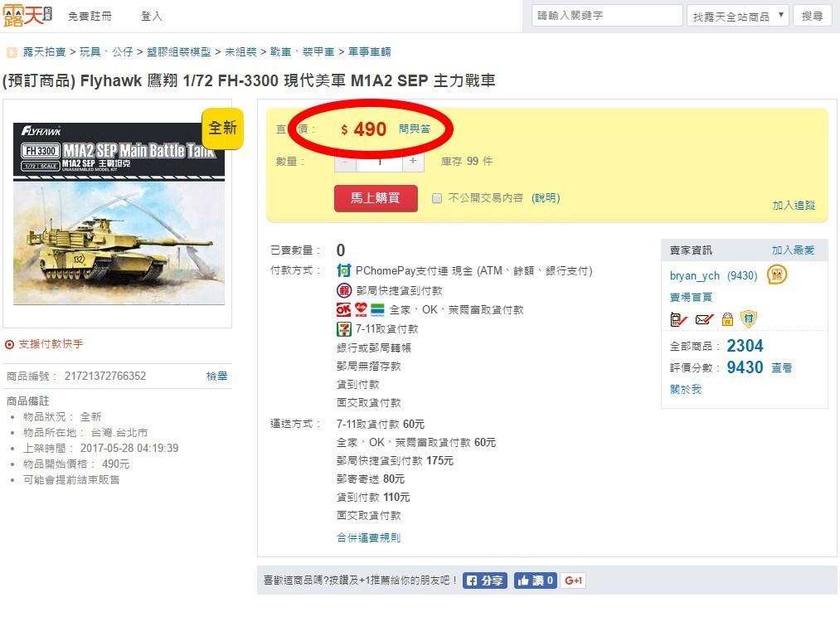
Task: Go to 露天拍賣 breadcrumb
Action: [x=45, y=52]
